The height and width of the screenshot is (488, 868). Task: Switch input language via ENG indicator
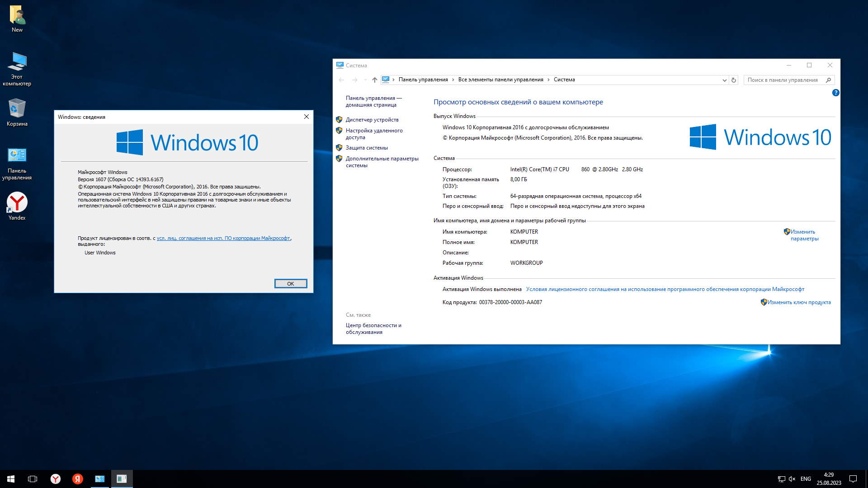[x=806, y=479]
